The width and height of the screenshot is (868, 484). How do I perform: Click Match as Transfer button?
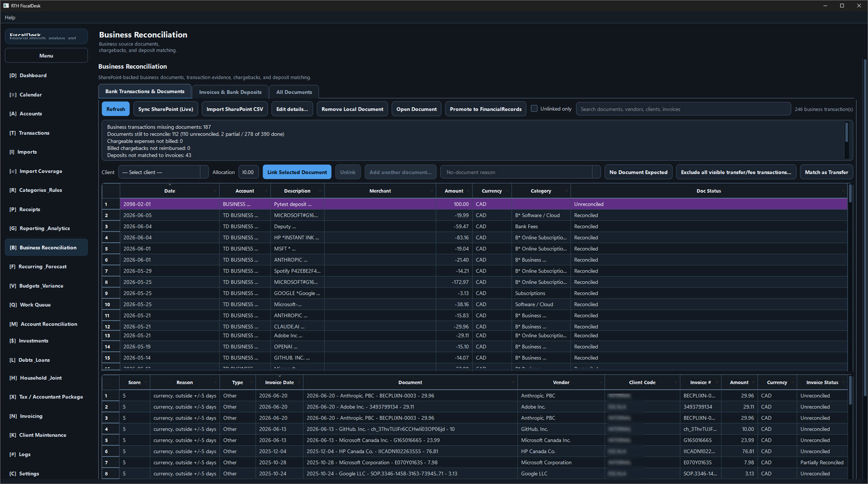click(x=826, y=172)
